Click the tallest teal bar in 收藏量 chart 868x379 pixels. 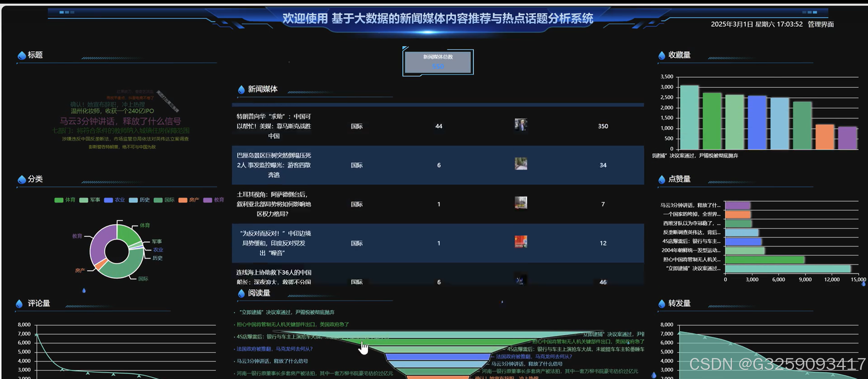(689, 117)
